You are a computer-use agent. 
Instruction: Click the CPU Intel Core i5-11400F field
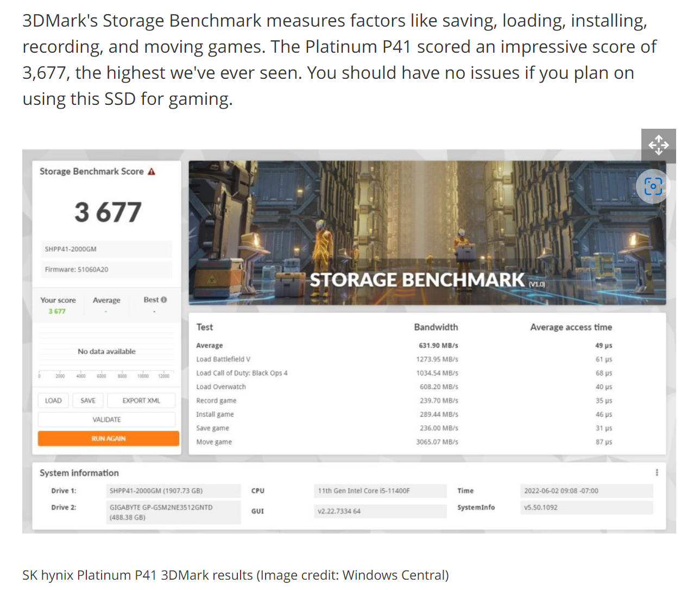[380, 491]
